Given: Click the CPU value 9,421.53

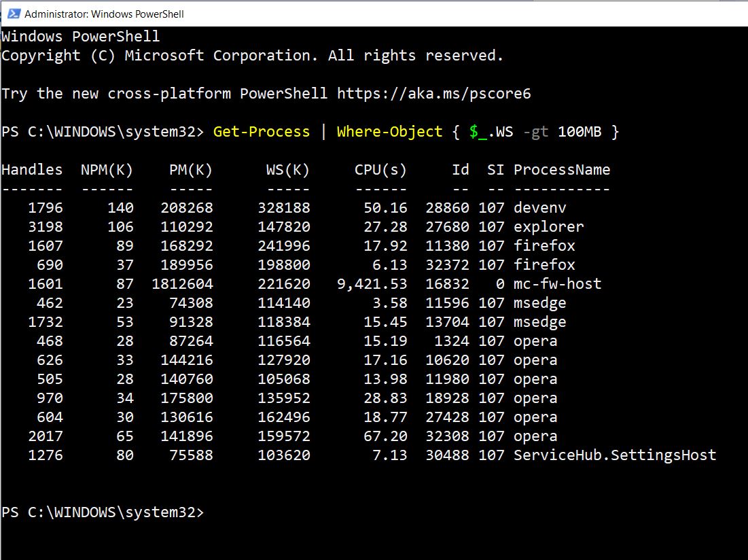Looking at the screenshot, I should tap(372, 284).
